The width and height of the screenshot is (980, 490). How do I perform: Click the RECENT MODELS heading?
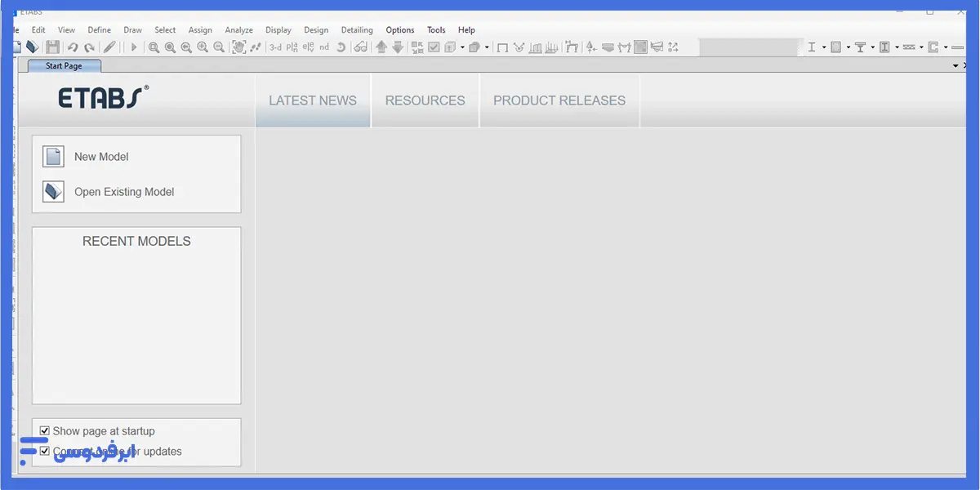click(x=136, y=241)
